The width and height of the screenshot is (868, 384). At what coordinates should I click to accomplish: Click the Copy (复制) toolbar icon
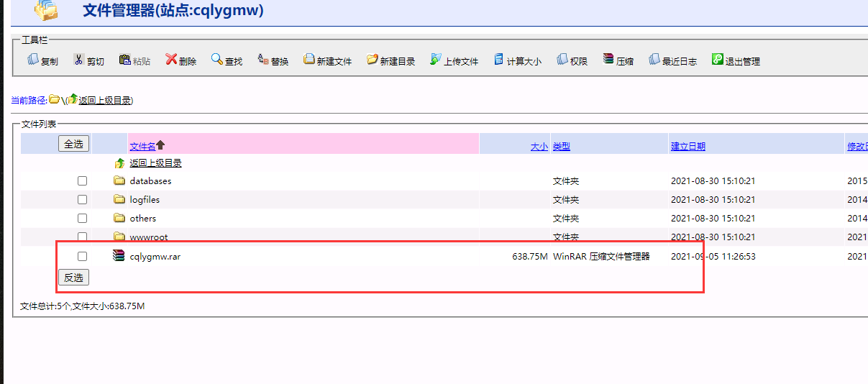tap(33, 60)
